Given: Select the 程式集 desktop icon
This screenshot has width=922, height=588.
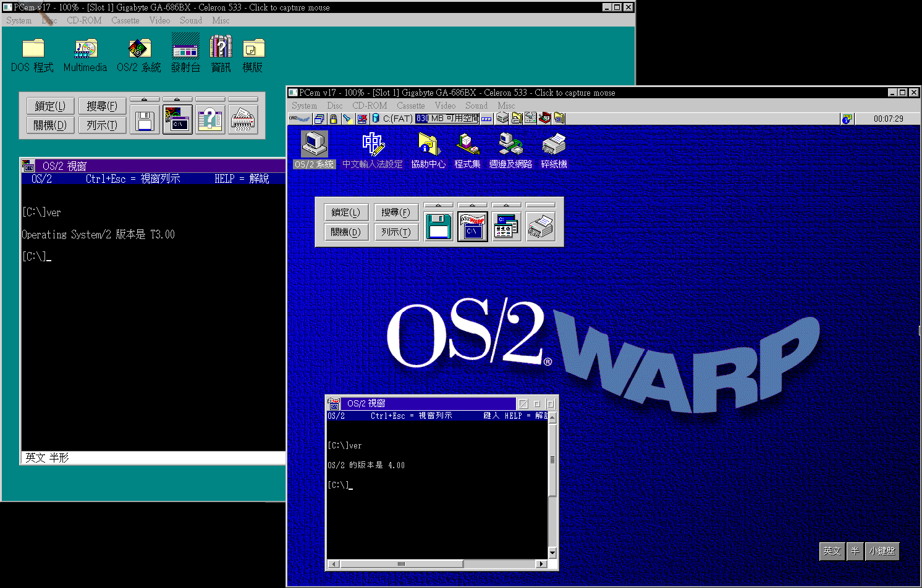Looking at the screenshot, I should pos(468,151).
